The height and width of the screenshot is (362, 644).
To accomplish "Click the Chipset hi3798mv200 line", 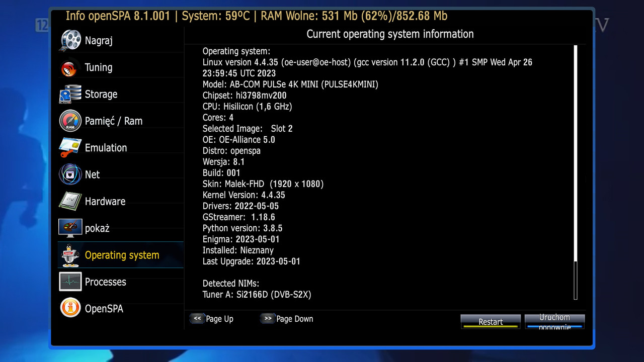I will pyautogui.click(x=245, y=96).
